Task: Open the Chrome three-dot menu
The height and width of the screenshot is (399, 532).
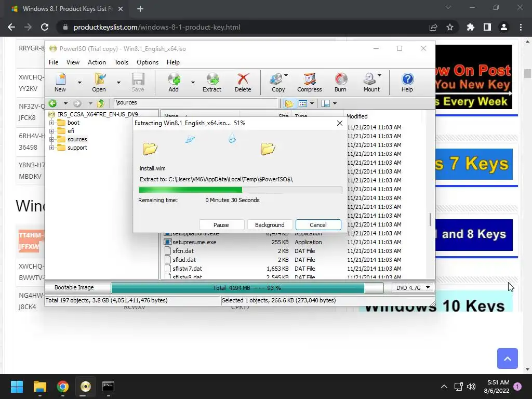Action: pyautogui.click(x=521, y=27)
